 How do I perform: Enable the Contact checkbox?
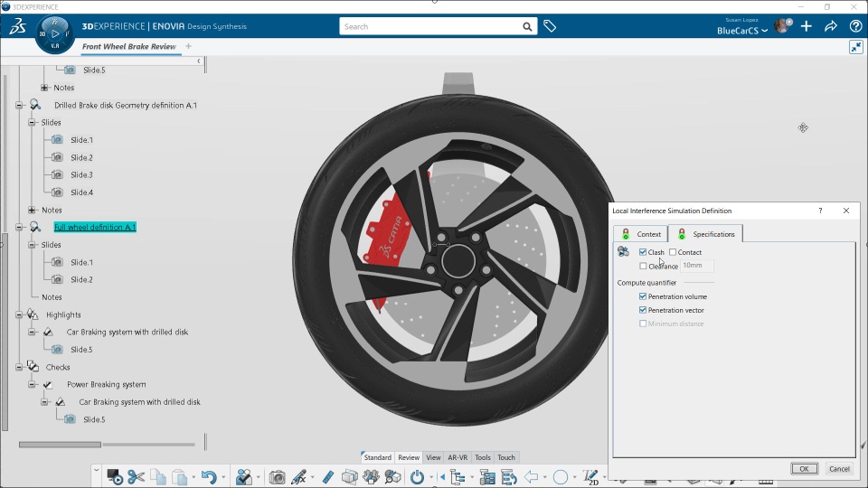[x=673, y=252]
